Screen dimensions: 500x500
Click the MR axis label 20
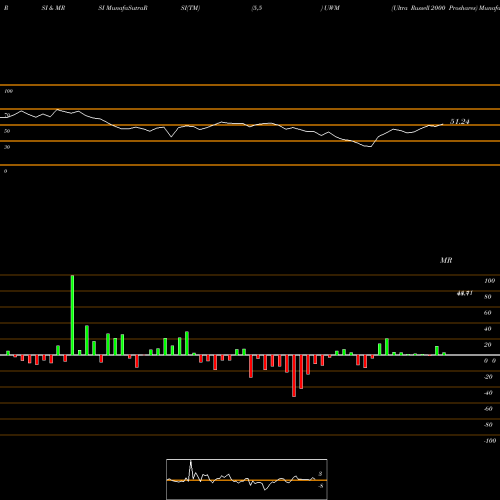click(x=488, y=345)
